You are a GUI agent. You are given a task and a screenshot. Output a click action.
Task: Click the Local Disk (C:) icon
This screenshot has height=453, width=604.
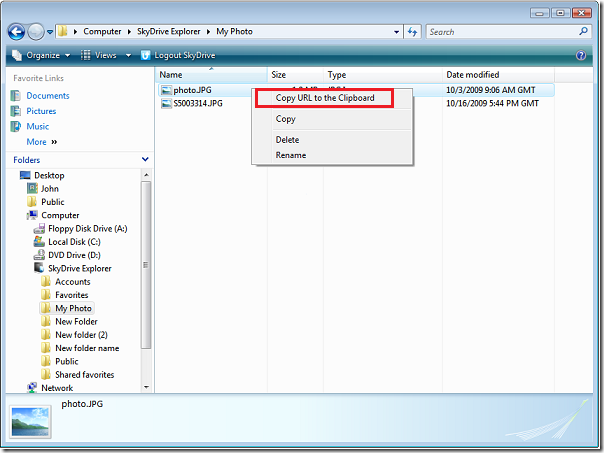pyautogui.click(x=39, y=242)
